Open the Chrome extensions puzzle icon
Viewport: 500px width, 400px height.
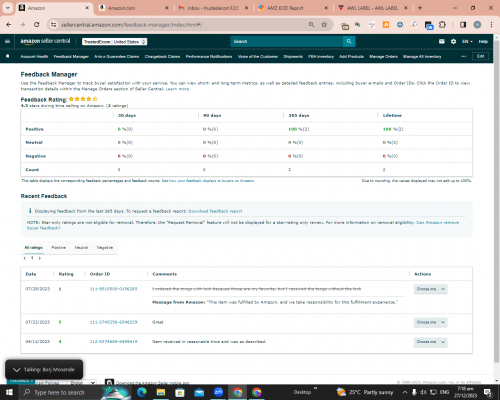coord(442,25)
